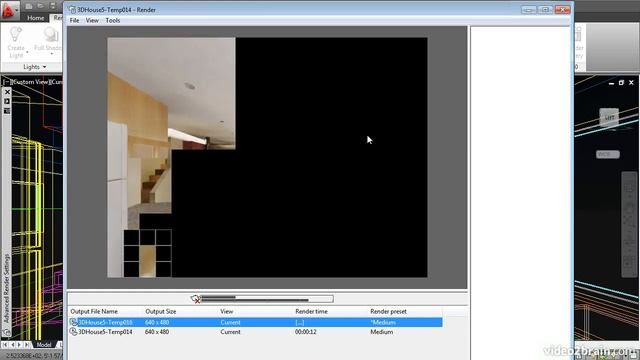The height and width of the screenshot is (360, 640).
Task: Open the Tools menu in Render window
Action: [x=113, y=20]
